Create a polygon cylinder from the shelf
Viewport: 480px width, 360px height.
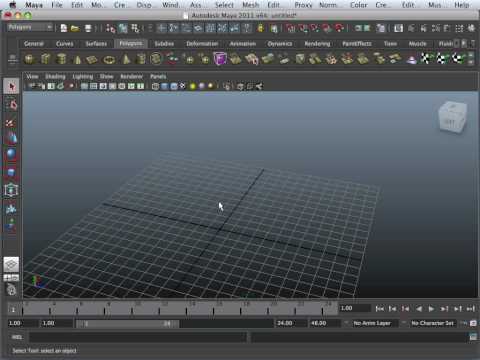tap(61, 59)
